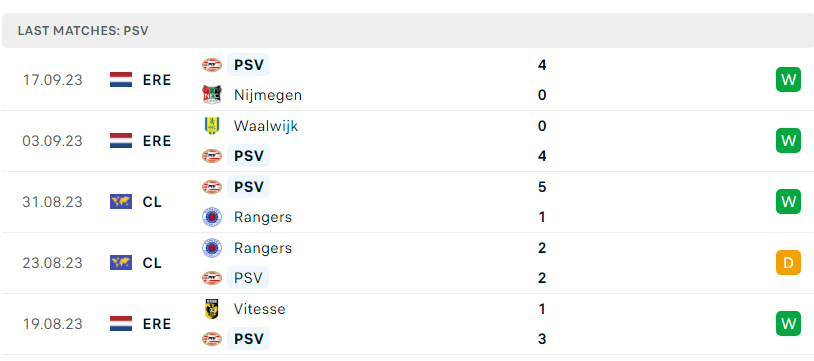
Task: Click green W badge for Vitesse match
Action: pos(788,324)
